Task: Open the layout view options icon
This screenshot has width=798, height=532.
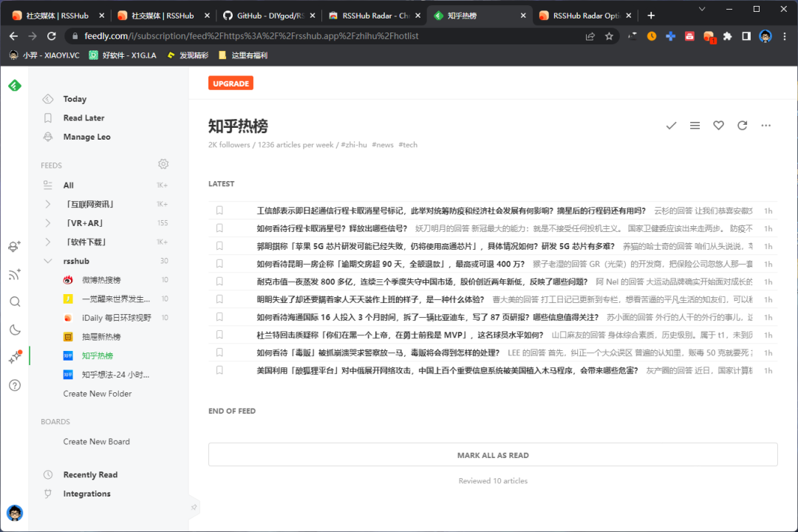Action: coord(695,126)
